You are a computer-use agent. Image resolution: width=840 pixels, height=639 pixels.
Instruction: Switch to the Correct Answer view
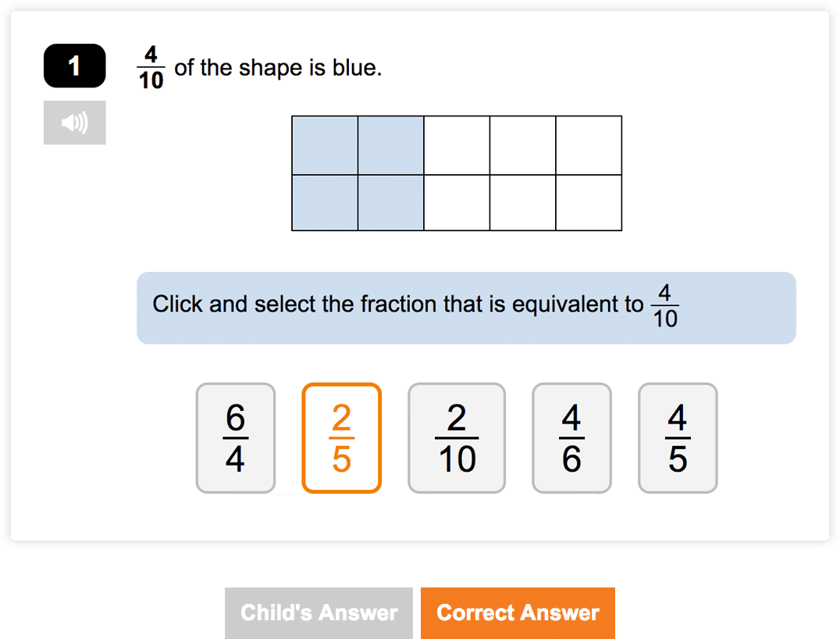(518, 613)
